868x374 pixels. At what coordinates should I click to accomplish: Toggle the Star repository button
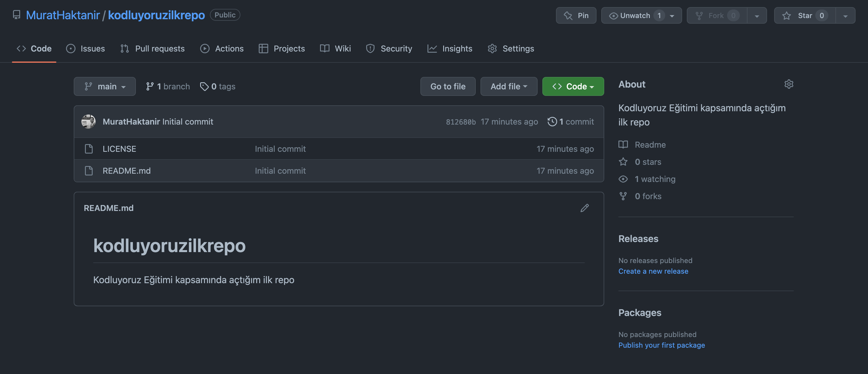click(803, 15)
